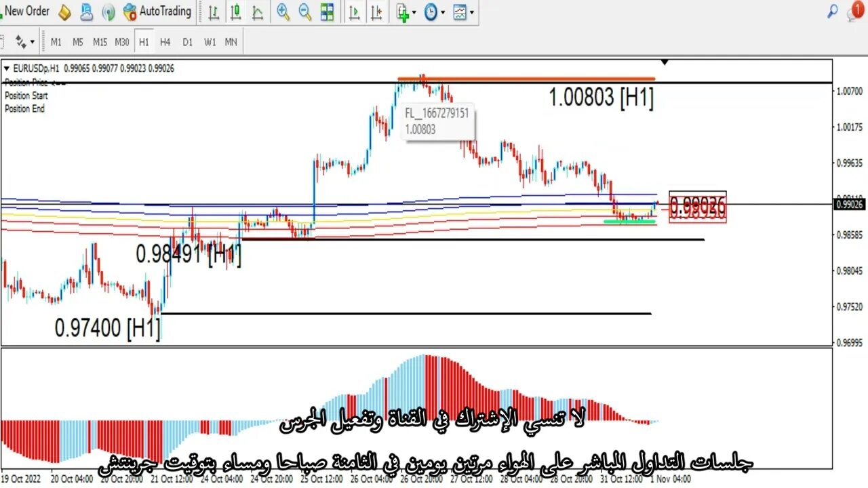Switch to bar chart display
The width and height of the screenshot is (868, 488).
tap(214, 12)
